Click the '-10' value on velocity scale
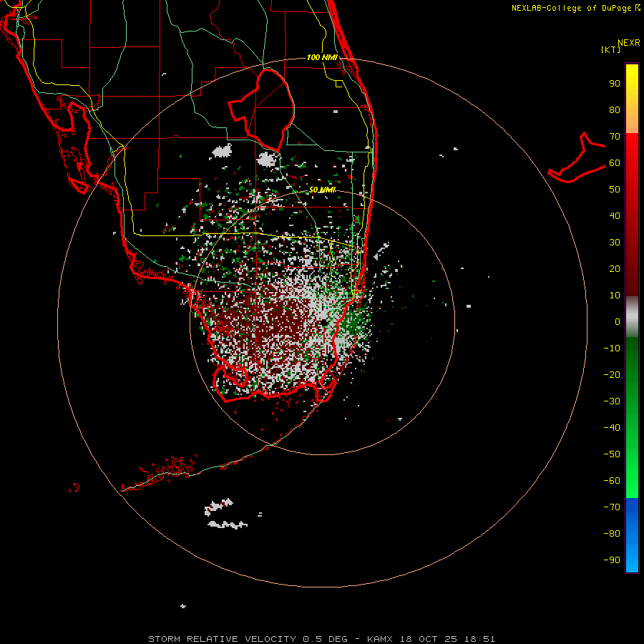The image size is (644, 644). click(612, 348)
